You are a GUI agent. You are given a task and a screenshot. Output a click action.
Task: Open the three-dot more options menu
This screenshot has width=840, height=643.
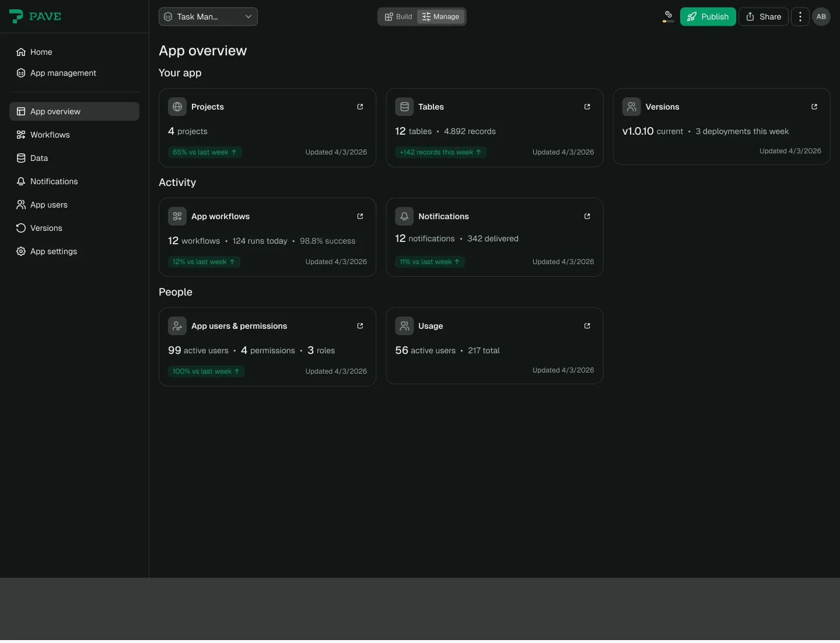click(x=800, y=16)
